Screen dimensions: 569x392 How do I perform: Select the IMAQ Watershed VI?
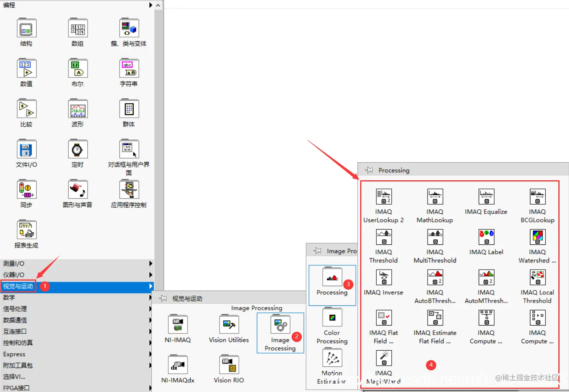[x=537, y=237]
